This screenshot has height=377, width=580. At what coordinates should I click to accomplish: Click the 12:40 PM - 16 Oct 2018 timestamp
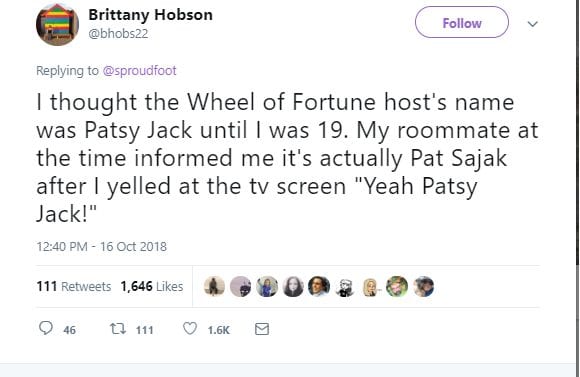pyautogui.click(x=102, y=246)
